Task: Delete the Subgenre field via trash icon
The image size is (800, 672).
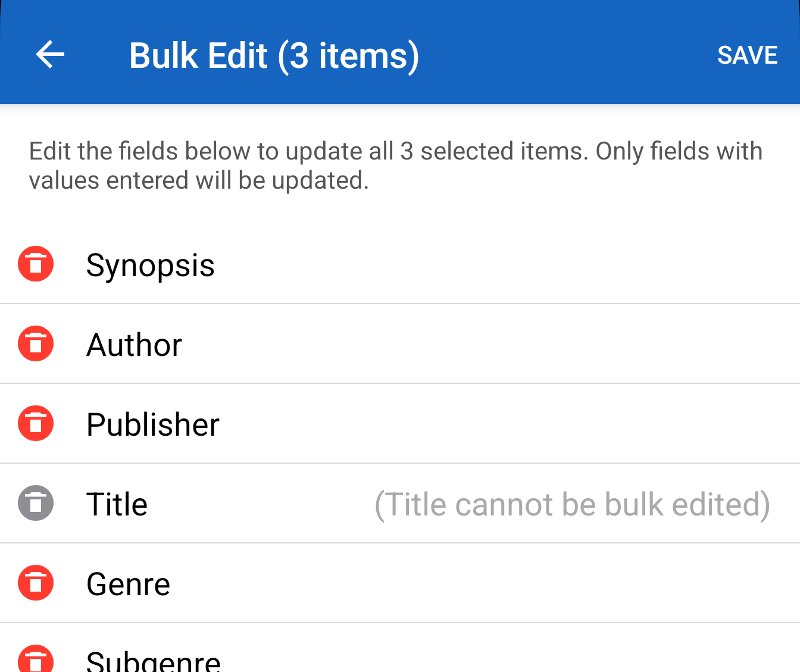Action: (36, 660)
